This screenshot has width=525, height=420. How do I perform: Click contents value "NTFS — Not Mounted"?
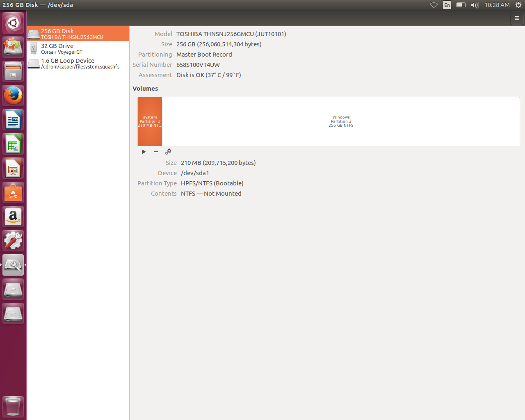click(211, 194)
